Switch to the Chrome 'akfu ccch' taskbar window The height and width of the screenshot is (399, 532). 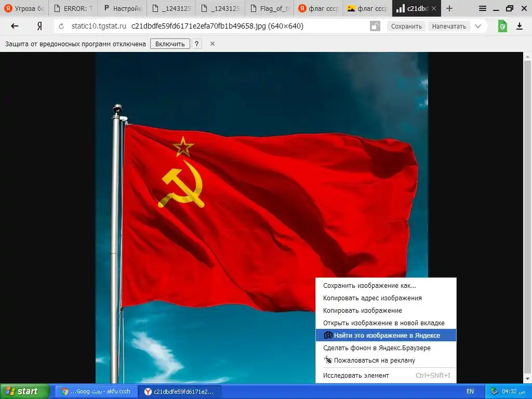point(96,392)
